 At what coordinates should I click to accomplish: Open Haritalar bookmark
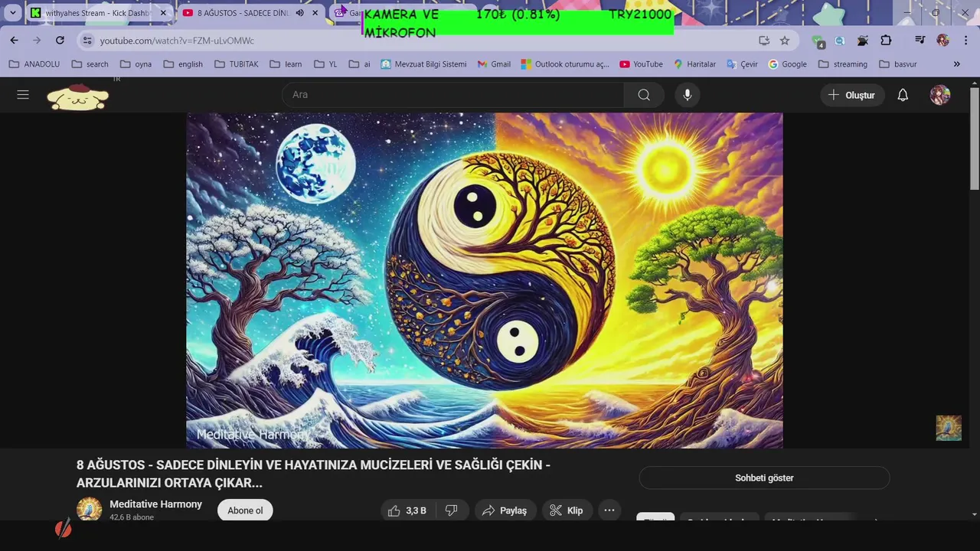694,64
